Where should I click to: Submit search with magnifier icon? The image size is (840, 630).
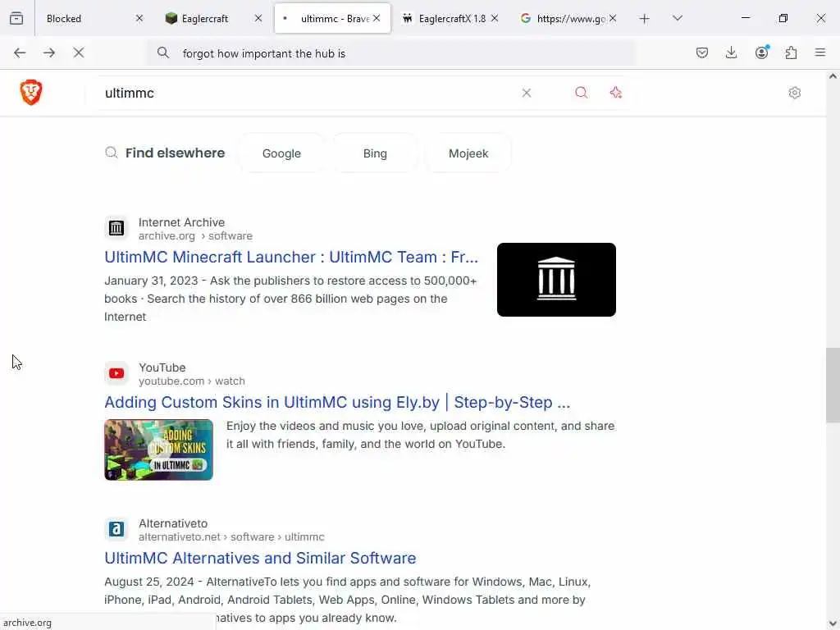coord(582,93)
